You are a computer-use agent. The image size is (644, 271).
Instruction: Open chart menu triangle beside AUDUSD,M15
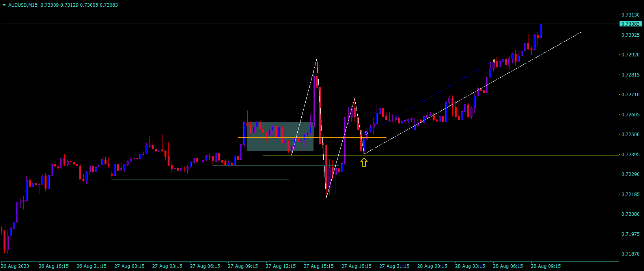[4, 5]
